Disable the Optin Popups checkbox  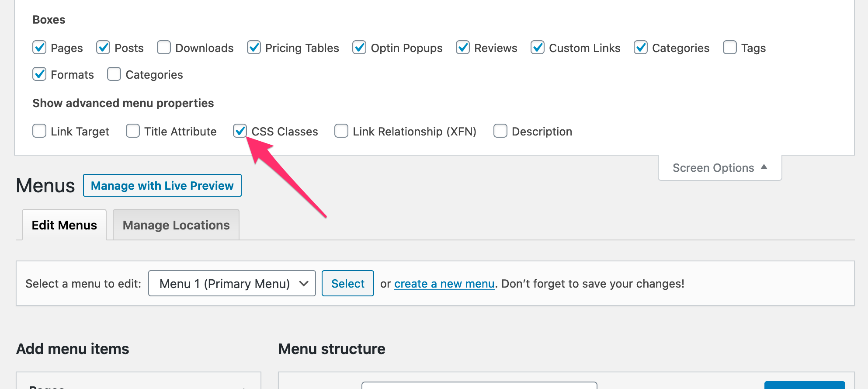coord(359,48)
